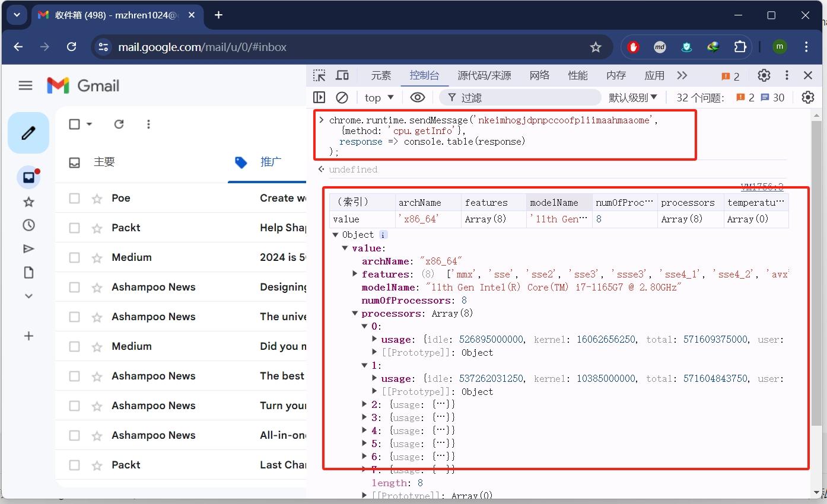Click the plus icon to create label

tap(28, 336)
